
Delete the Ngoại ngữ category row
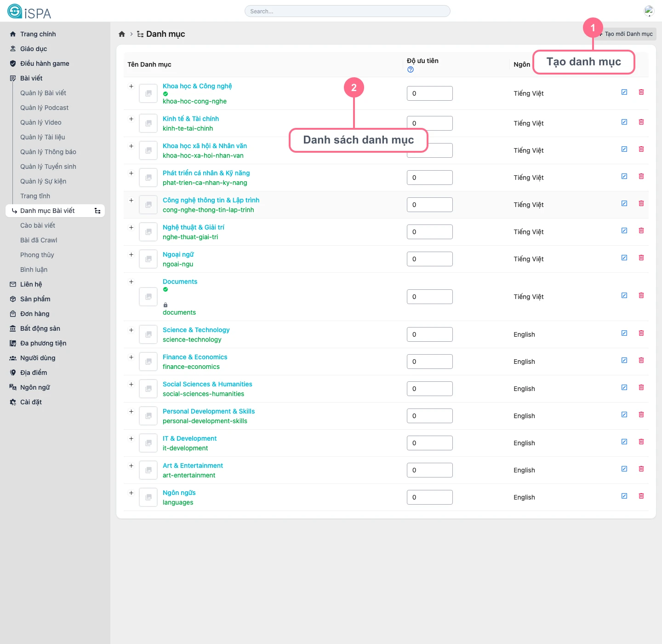tap(641, 258)
